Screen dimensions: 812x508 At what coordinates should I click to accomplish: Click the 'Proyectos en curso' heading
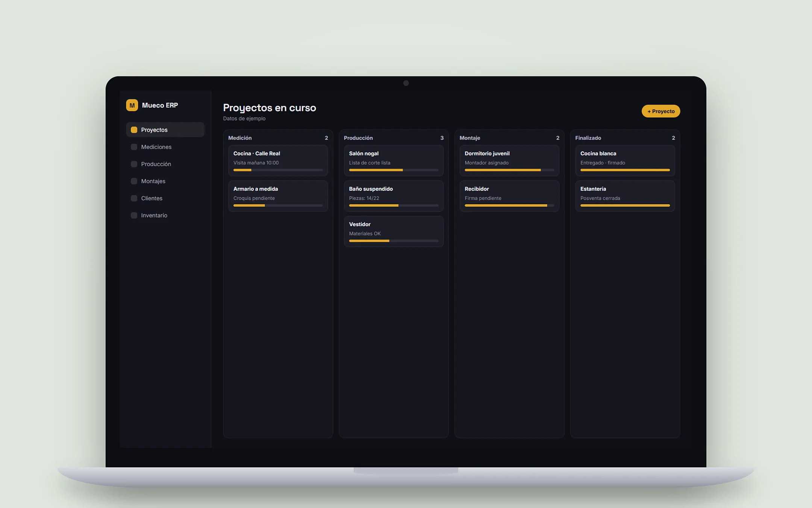tap(269, 108)
